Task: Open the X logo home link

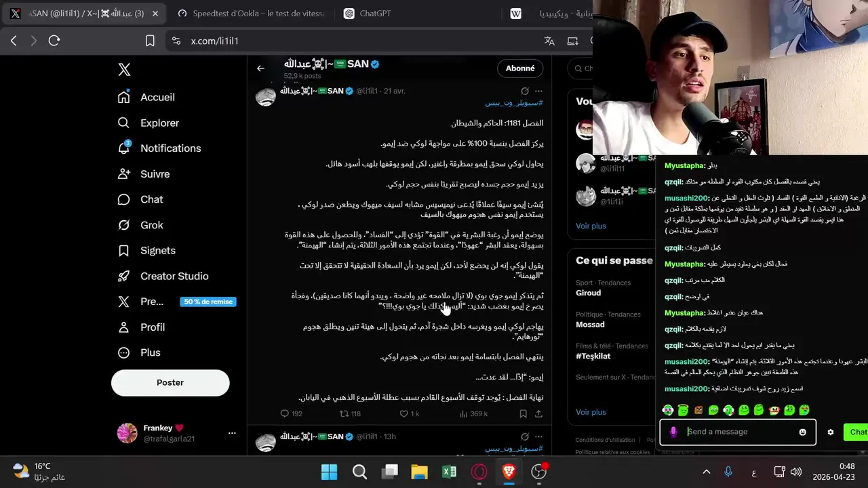Action: tap(124, 69)
